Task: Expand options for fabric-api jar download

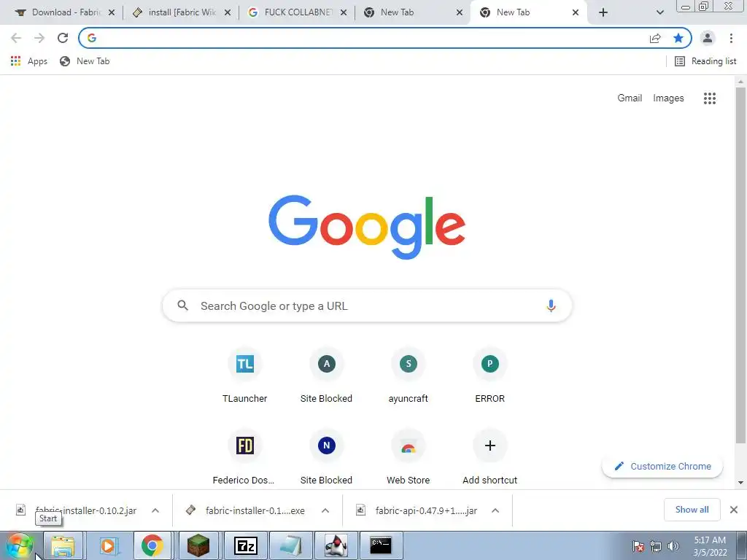Action: (495, 510)
